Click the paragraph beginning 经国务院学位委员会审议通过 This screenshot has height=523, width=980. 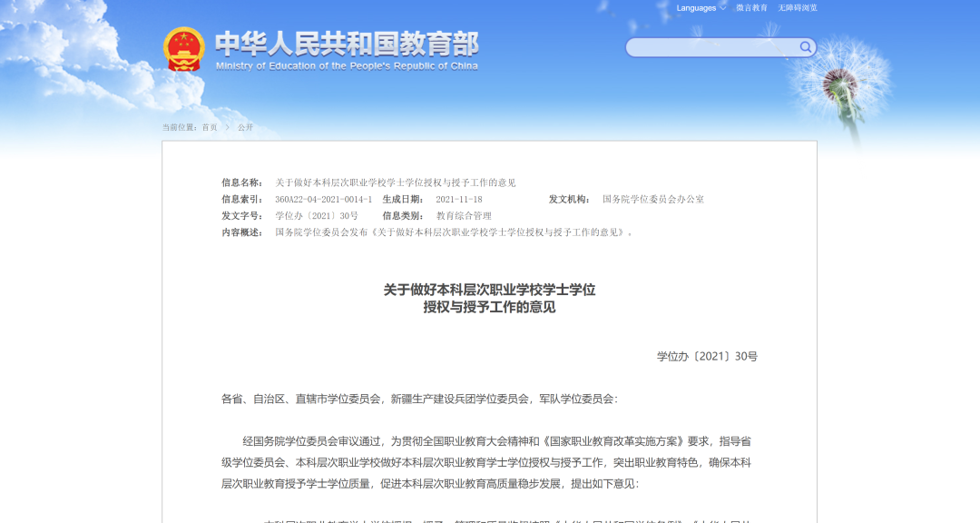point(486,462)
